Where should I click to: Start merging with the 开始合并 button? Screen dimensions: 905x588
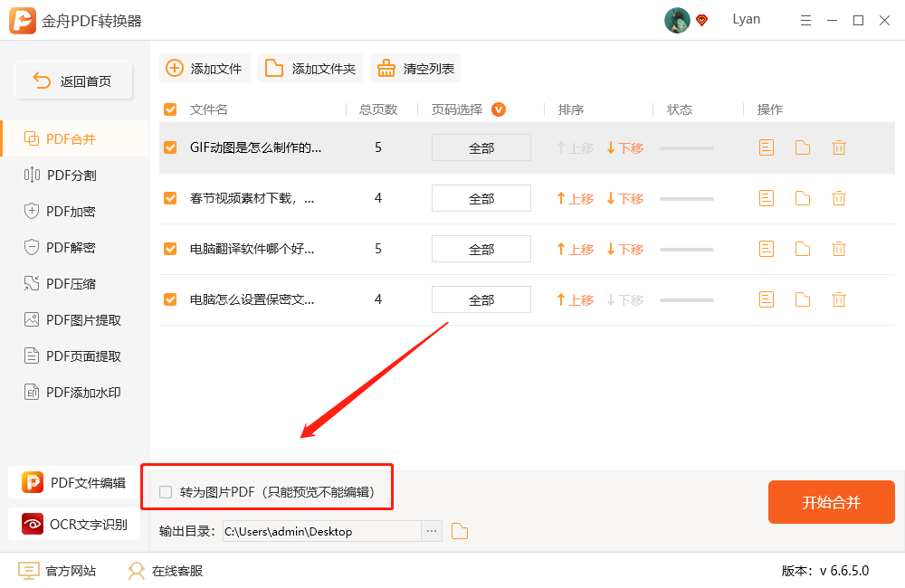pos(831,502)
